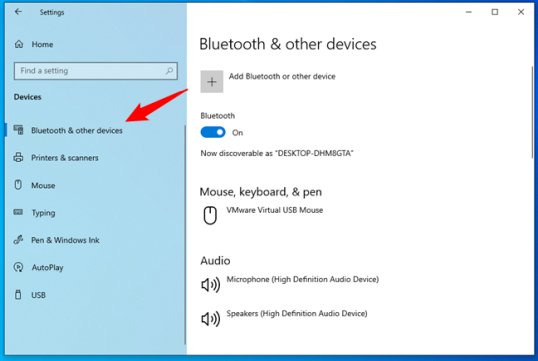The width and height of the screenshot is (538, 361).
Task: Click the Speakers device icon
Action: point(210,319)
